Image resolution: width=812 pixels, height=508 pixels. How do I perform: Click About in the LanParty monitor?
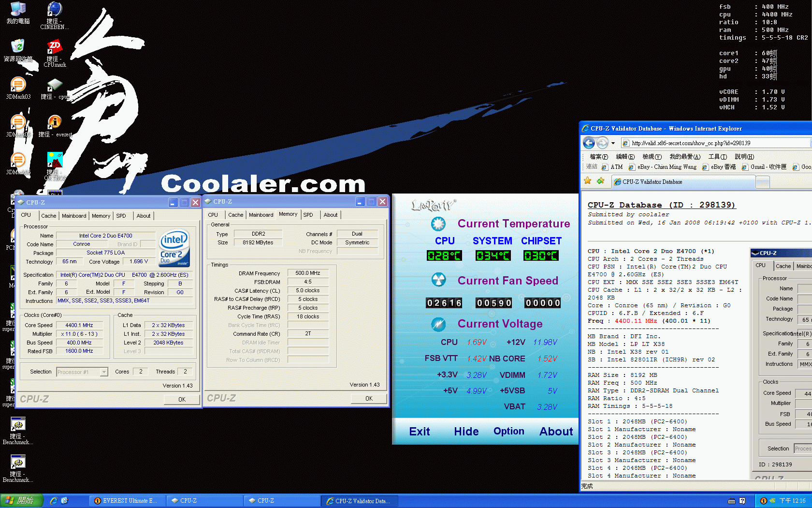pos(556,432)
